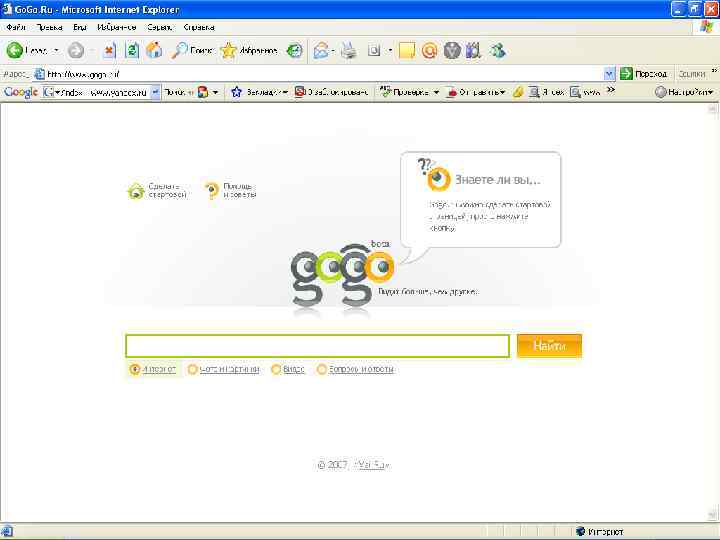Viewport: 720px width, 540px height.
Task: Expand the Back button history dropdown arrow
Action: point(56,51)
